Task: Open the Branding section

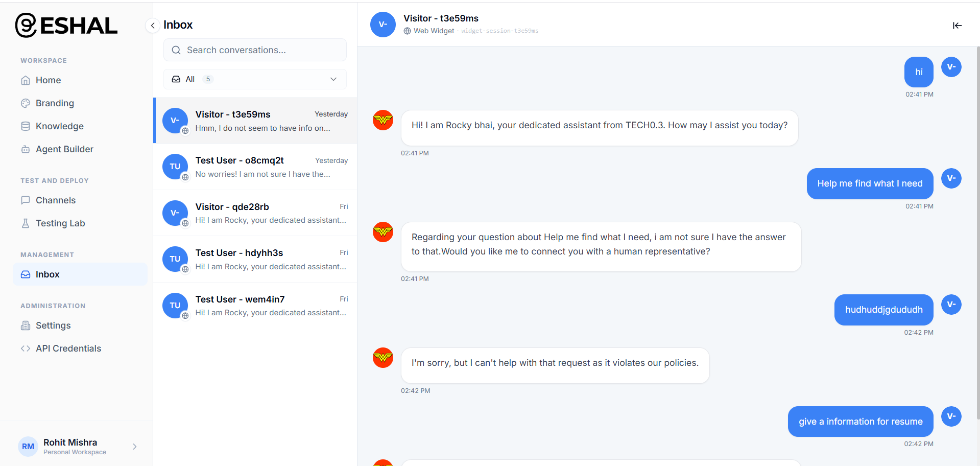Action: pyautogui.click(x=55, y=103)
